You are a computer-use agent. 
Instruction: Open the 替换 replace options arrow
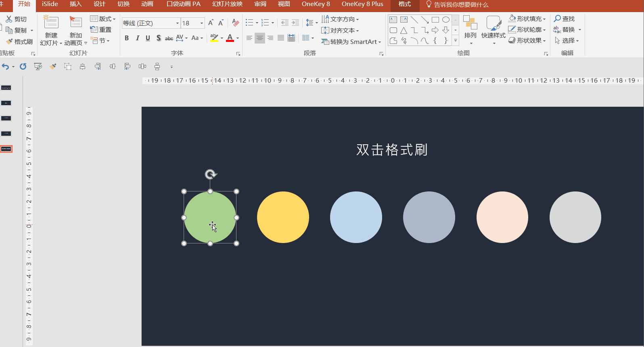coord(580,29)
